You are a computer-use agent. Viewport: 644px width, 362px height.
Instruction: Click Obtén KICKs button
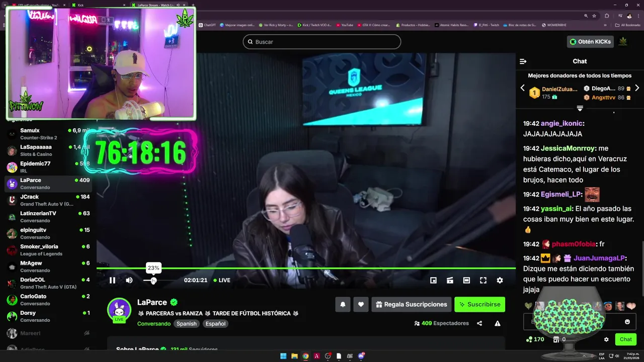click(x=590, y=42)
